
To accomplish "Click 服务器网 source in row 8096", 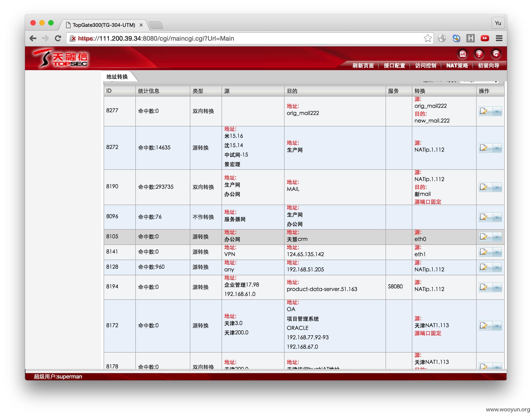I will tap(235, 219).
